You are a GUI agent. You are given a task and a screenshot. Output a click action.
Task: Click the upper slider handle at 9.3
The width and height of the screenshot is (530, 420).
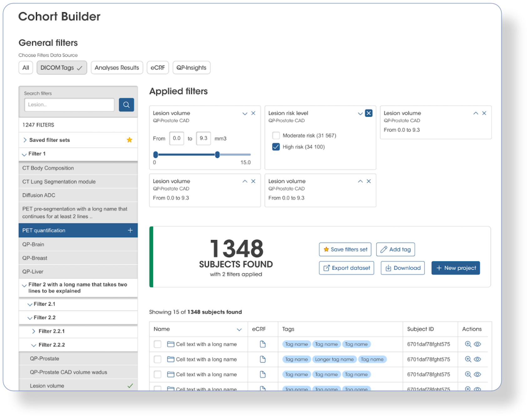pyautogui.click(x=217, y=154)
